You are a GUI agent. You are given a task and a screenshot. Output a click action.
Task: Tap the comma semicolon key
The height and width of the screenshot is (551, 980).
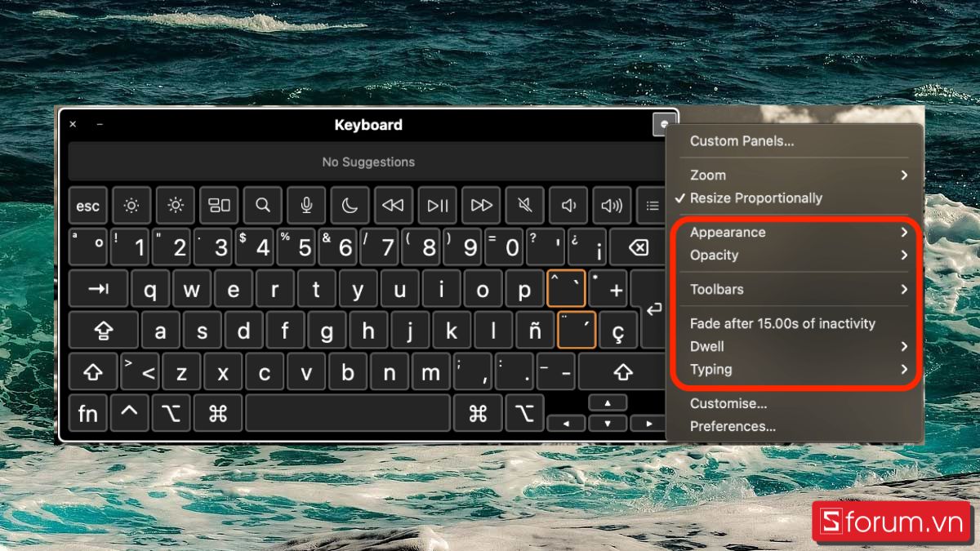click(x=473, y=372)
